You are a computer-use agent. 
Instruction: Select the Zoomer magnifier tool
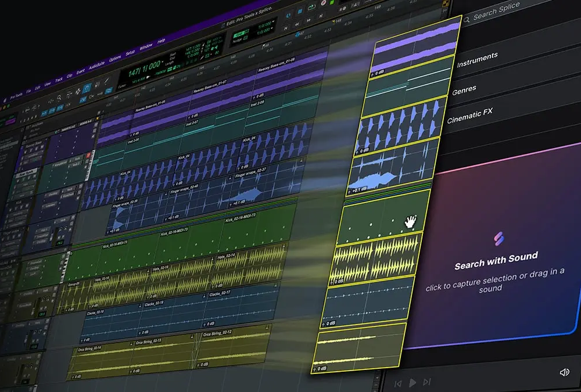pyautogui.click(x=59, y=98)
